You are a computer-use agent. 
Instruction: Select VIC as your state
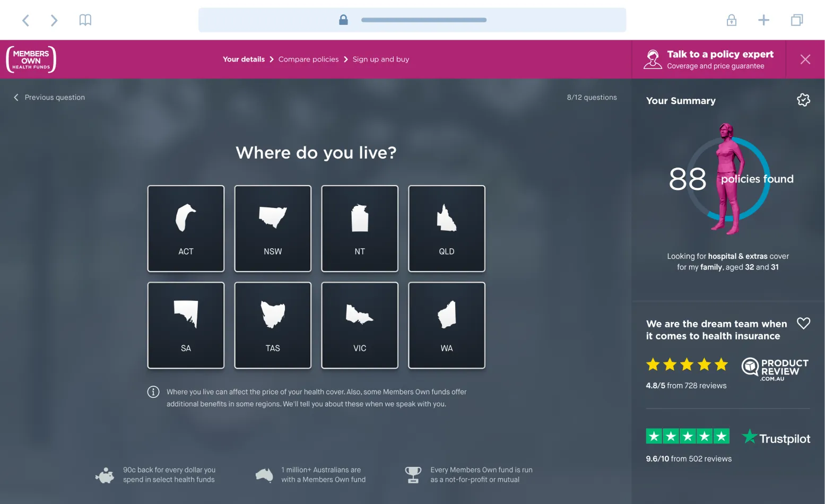[x=360, y=325]
